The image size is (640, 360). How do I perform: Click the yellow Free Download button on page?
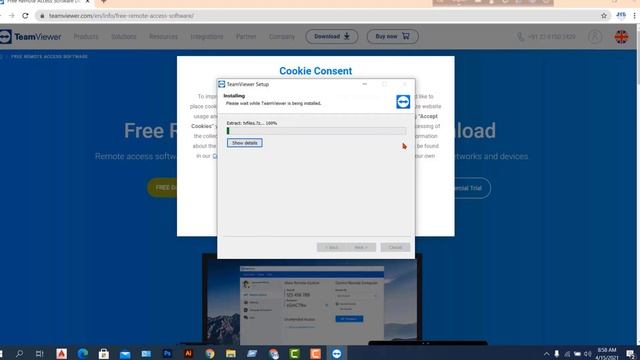162,188
